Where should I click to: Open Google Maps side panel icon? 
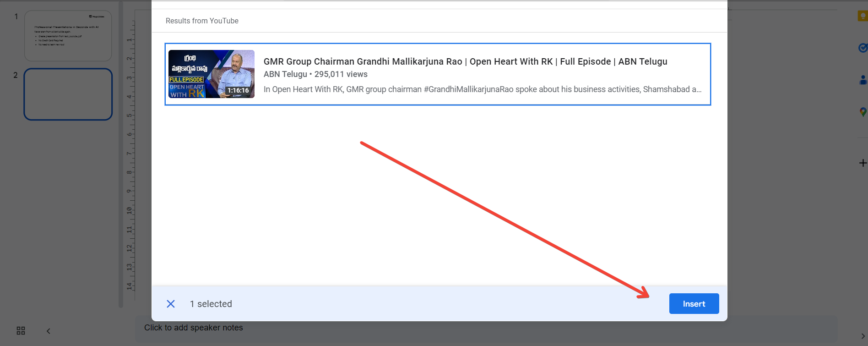(863, 112)
